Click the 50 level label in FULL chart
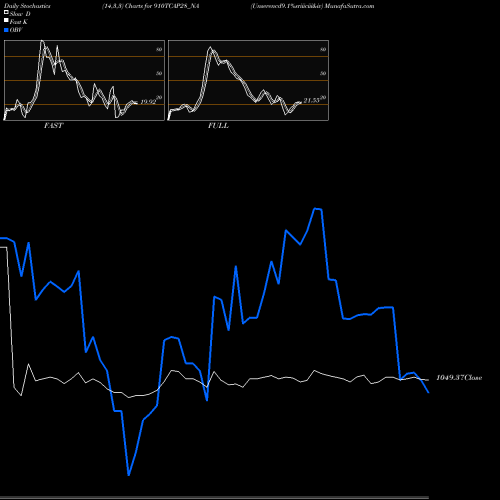500x500 pixels. [323, 73]
